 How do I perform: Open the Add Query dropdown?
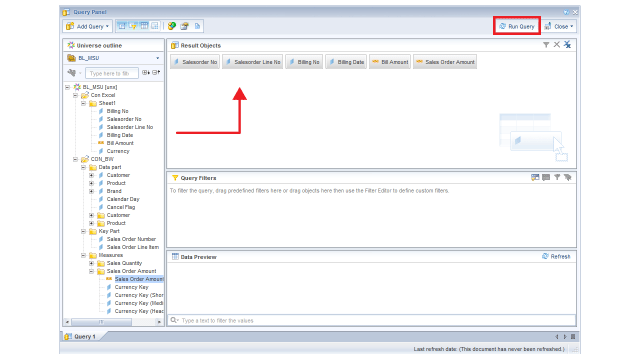(88, 26)
